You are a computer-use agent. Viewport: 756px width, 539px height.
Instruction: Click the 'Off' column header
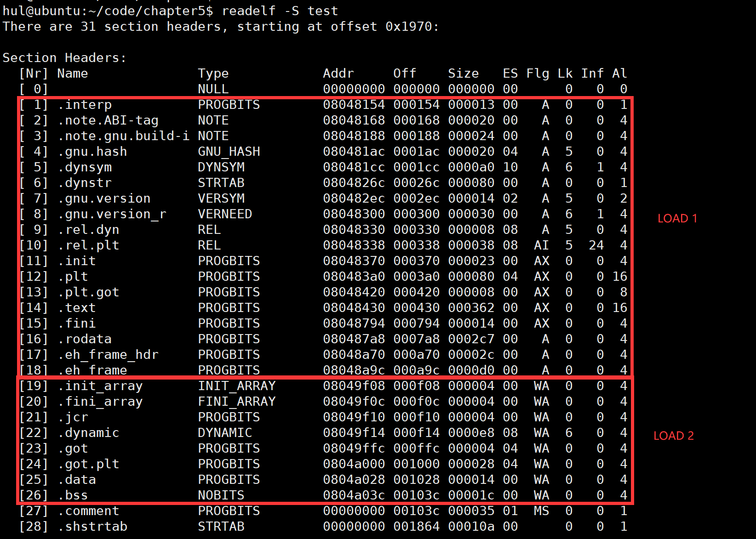(405, 73)
